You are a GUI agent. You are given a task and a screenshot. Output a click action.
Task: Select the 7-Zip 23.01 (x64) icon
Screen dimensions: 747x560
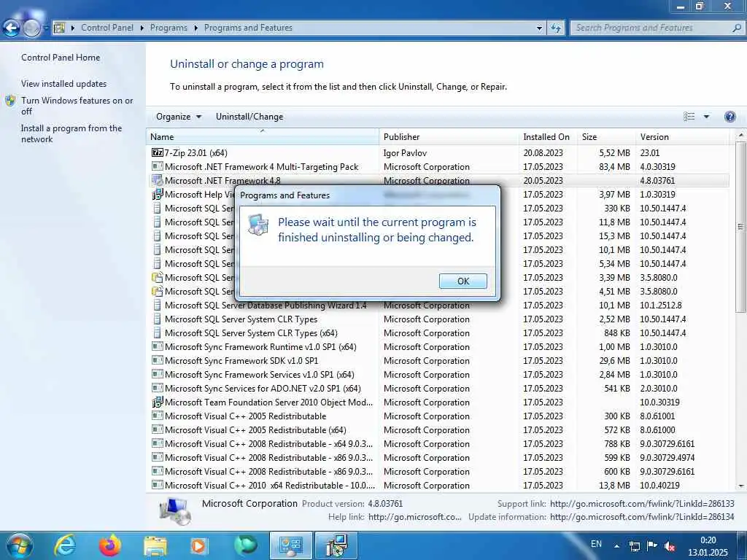click(x=158, y=152)
